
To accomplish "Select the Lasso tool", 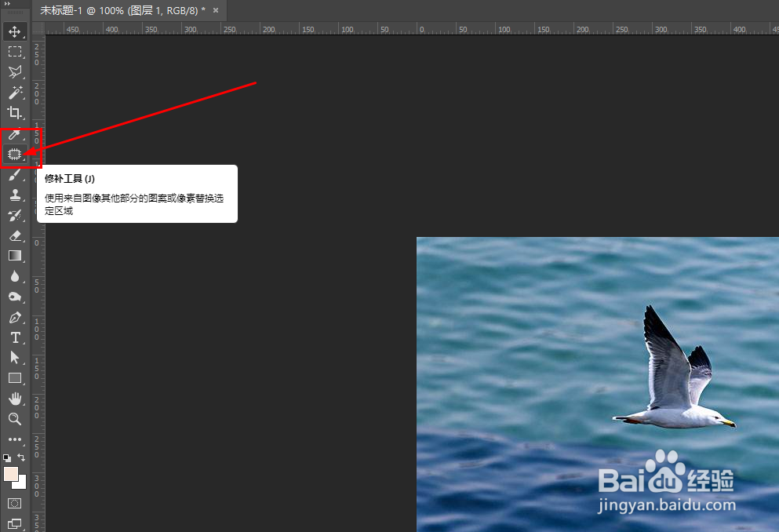I will coord(16,72).
